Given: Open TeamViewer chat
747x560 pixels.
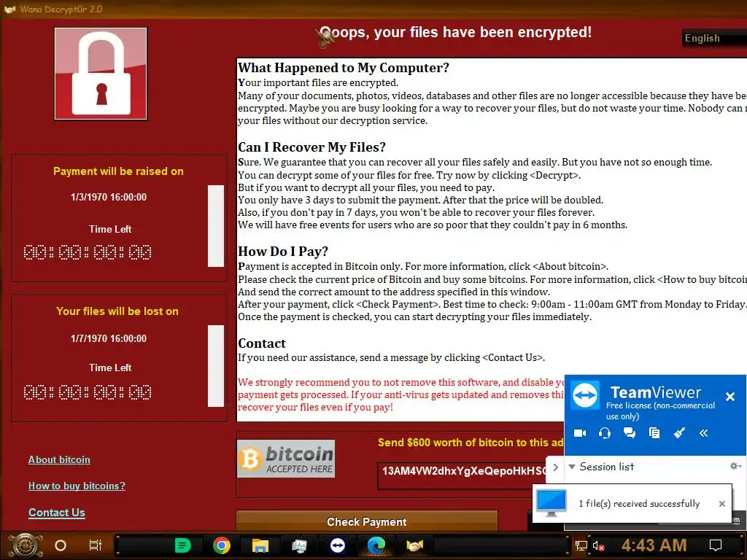Looking at the screenshot, I should click(630, 433).
